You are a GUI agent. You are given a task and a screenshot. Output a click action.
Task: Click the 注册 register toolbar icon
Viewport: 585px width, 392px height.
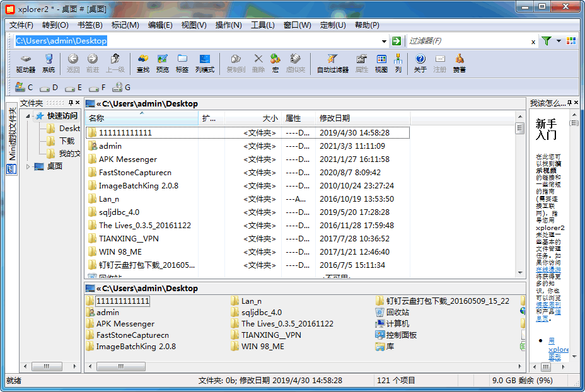pyautogui.click(x=439, y=64)
